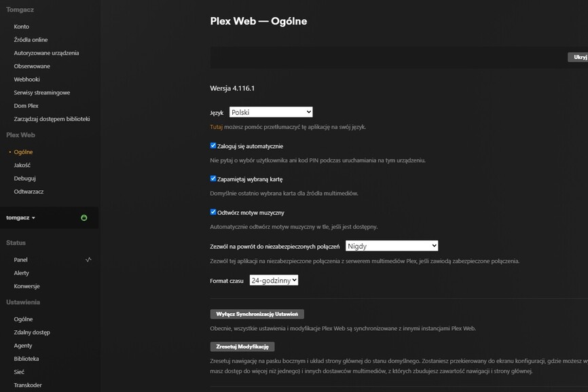Click the Wersja 4.116.1 text
This screenshot has width=588, height=392.
[x=232, y=88]
